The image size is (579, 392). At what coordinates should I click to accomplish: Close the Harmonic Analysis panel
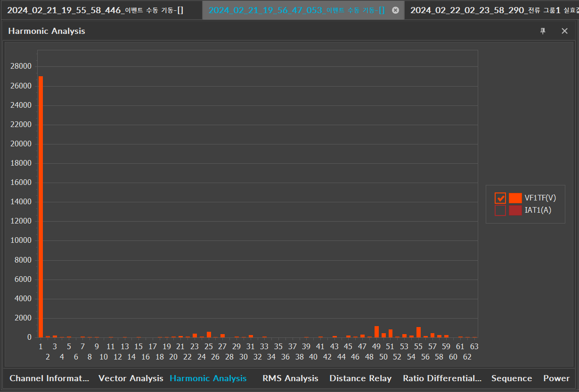tap(564, 31)
